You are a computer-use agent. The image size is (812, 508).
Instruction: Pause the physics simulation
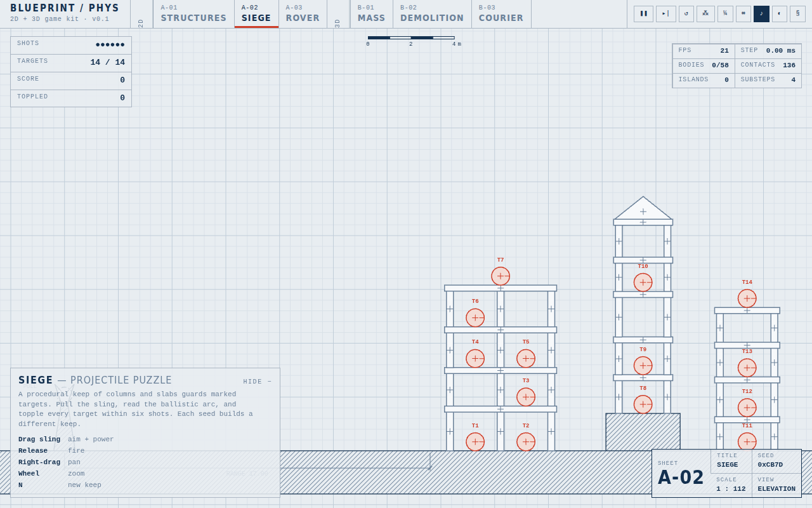(x=643, y=14)
